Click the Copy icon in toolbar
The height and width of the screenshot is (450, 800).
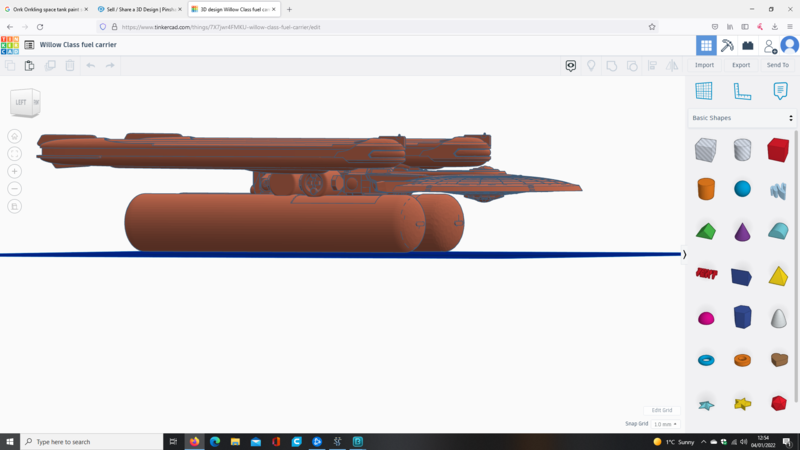pos(10,65)
